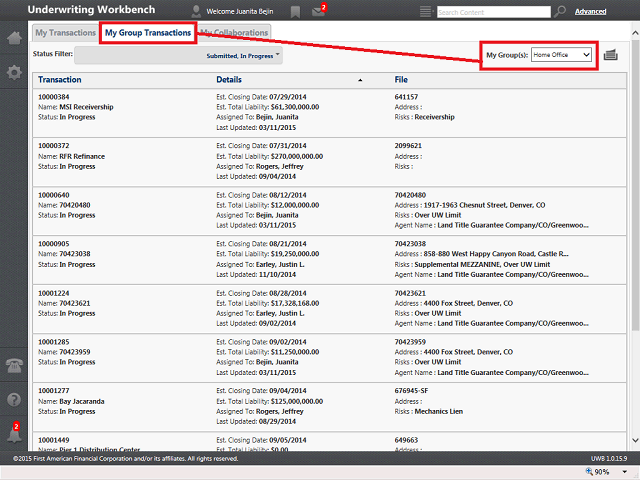Select file number 649663
This screenshot has height=480, width=640.
[x=406, y=440]
